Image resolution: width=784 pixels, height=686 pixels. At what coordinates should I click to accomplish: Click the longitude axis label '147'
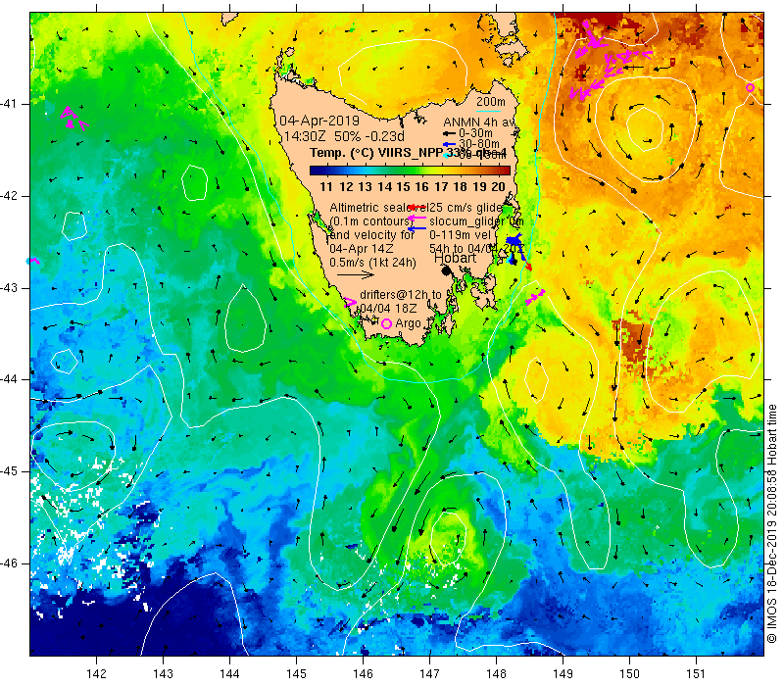pyautogui.click(x=429, y=673)
